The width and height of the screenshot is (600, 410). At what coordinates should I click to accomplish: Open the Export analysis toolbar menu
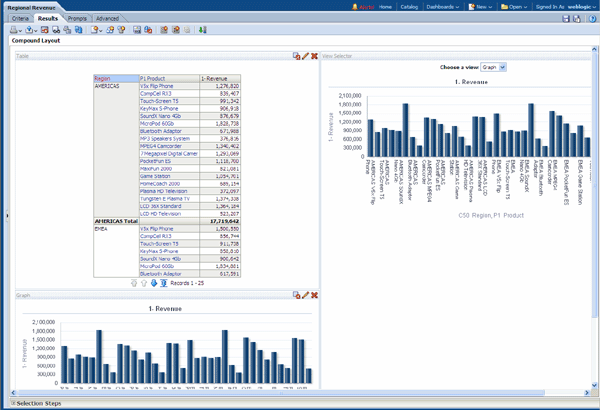click(31, 30)
